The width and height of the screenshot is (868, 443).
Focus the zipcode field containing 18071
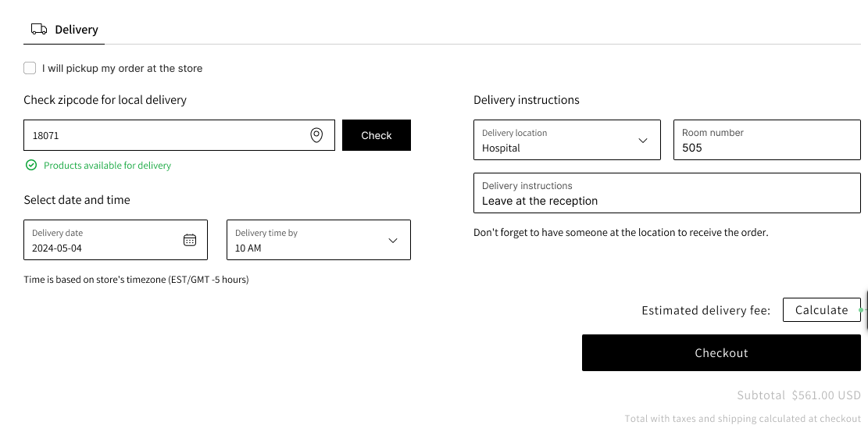(164, 135)
